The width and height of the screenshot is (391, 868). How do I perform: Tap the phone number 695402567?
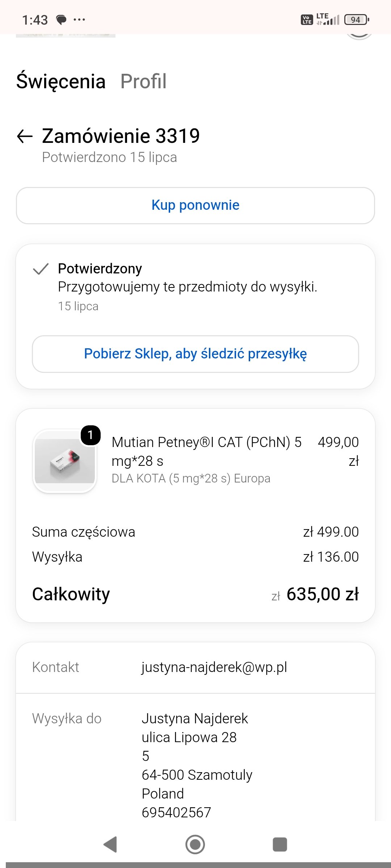pyautogui.click(x=176, y=812)
